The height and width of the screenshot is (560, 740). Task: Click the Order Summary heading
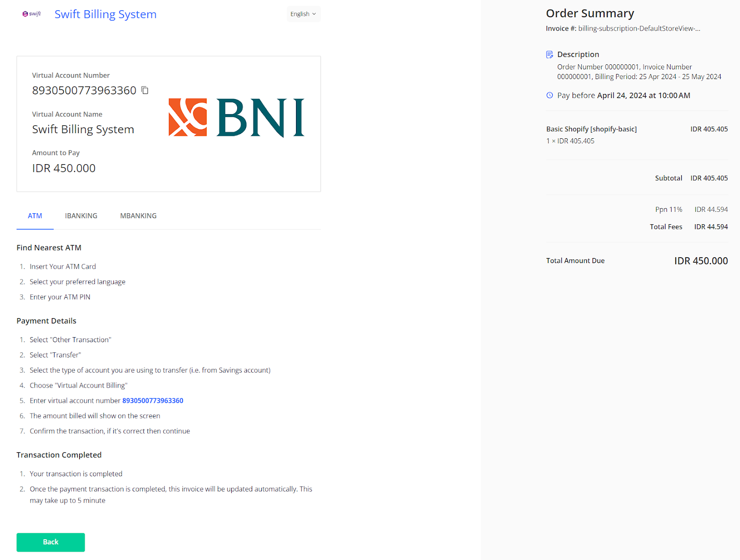(590, 13)
